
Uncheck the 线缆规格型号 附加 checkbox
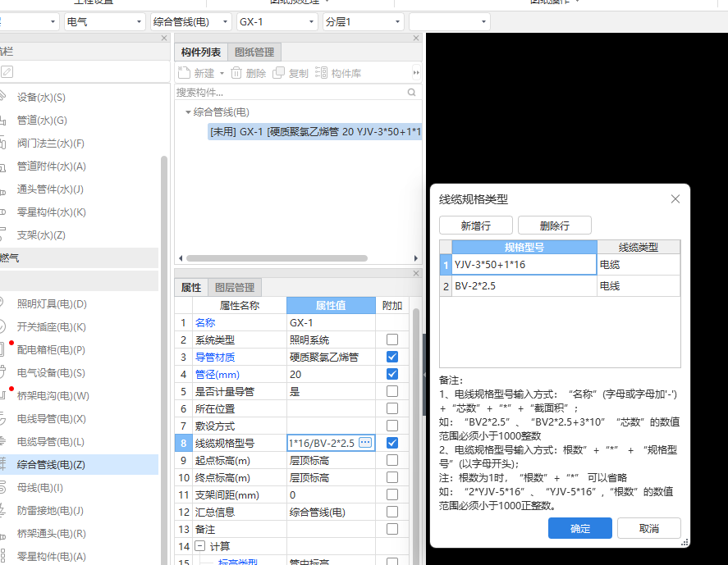(392, 443)
